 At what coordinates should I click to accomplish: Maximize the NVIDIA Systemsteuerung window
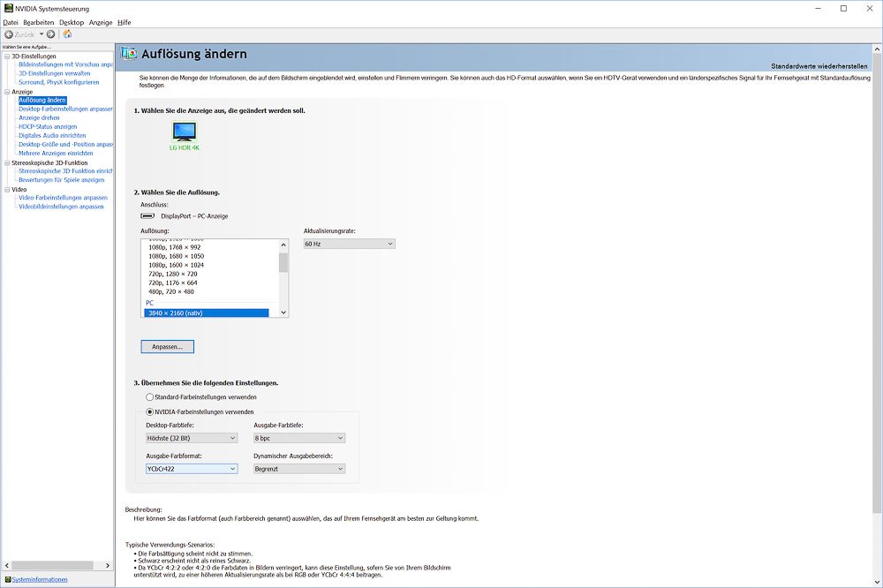843,9
